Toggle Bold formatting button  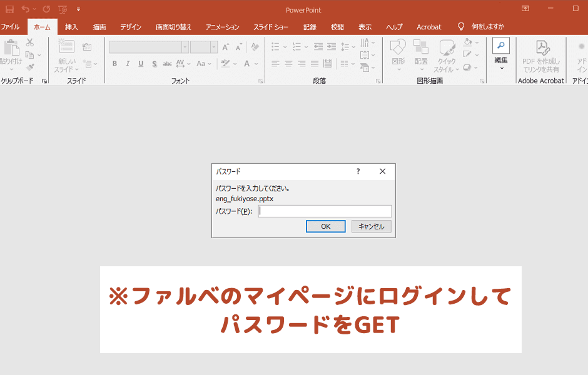114,64
